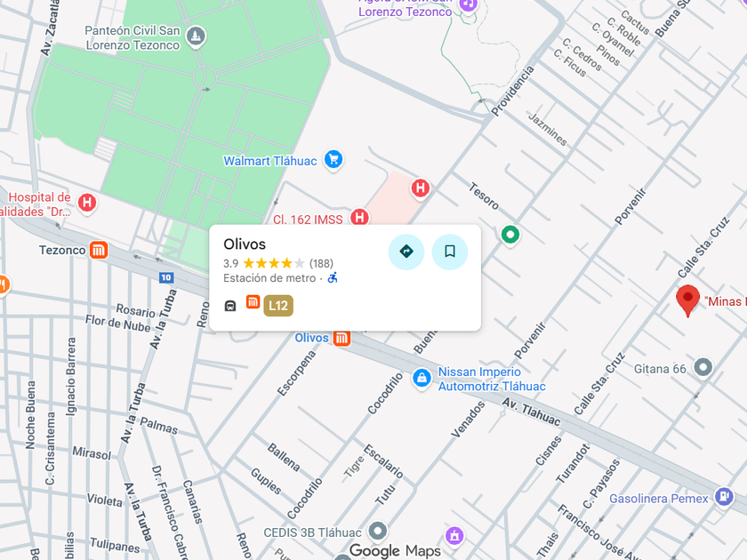Open the Hospital de Especialidades marker
Viewport: 747px width, 560px height.
click(x=87, y=203)
